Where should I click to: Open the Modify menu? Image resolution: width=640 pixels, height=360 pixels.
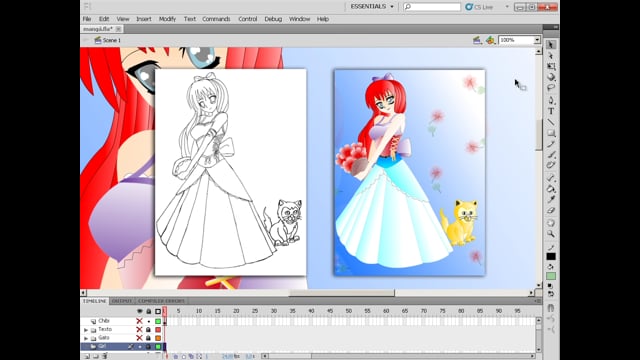[167, 19]
